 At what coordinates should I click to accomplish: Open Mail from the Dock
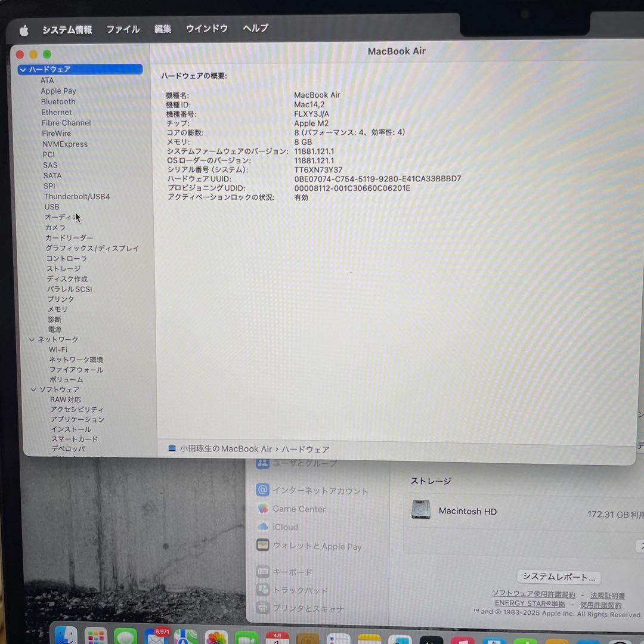157,637
